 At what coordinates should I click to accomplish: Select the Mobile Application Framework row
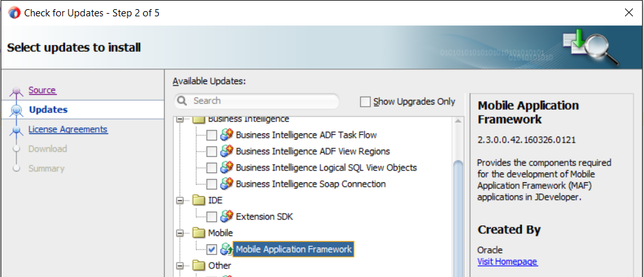click(x=294, y=249)
